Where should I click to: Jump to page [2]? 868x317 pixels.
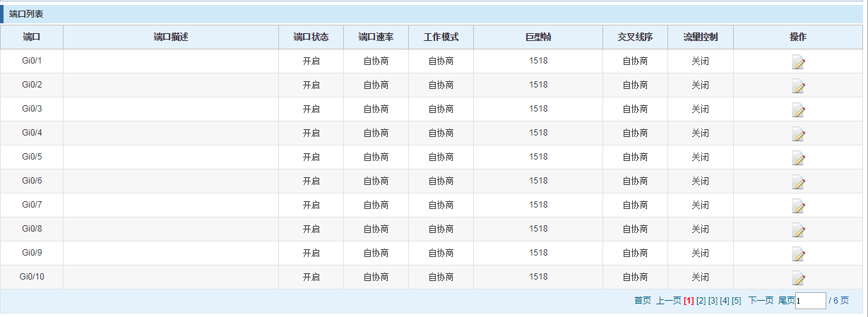pyautogui.click(x=701, y=301)
